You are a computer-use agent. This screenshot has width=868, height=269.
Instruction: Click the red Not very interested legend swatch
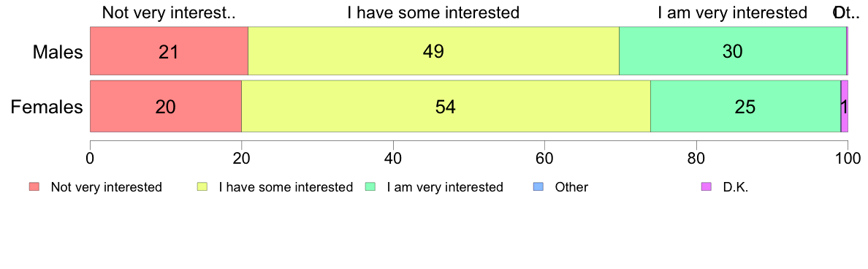34,187
